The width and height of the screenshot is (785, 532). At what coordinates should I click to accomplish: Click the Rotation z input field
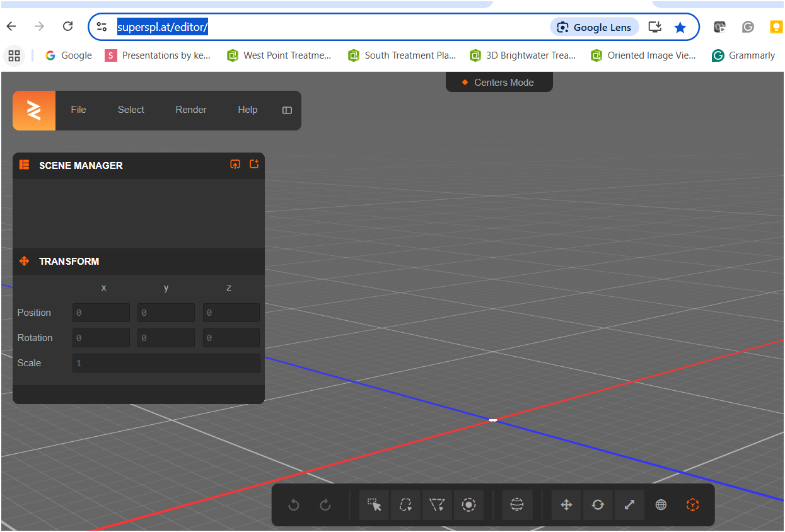click(231, 338)
